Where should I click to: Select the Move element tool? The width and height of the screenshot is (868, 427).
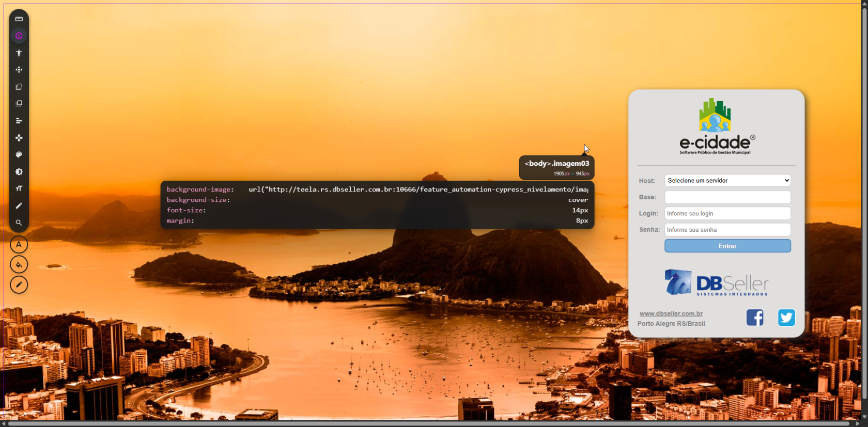pyautogui.click(x=19, y=70)
